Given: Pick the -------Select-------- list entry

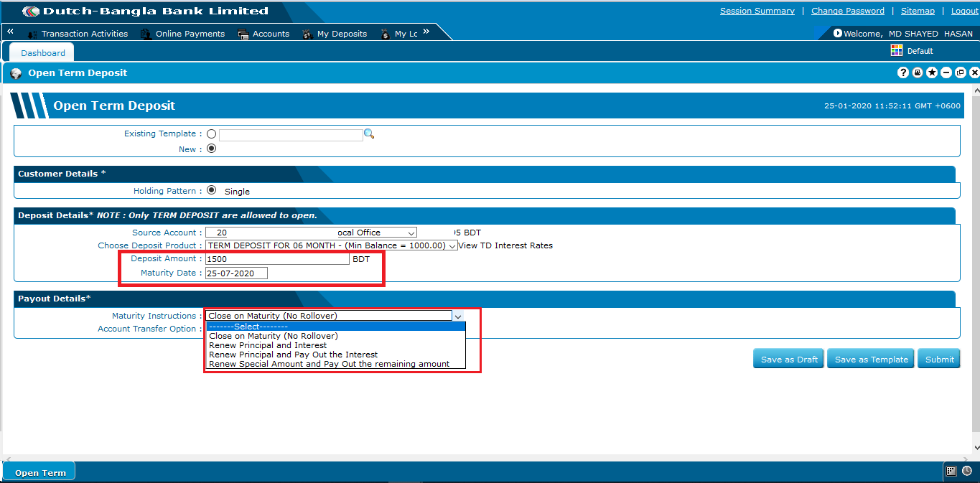Looking at the screenshot, I should pos(336,327).
